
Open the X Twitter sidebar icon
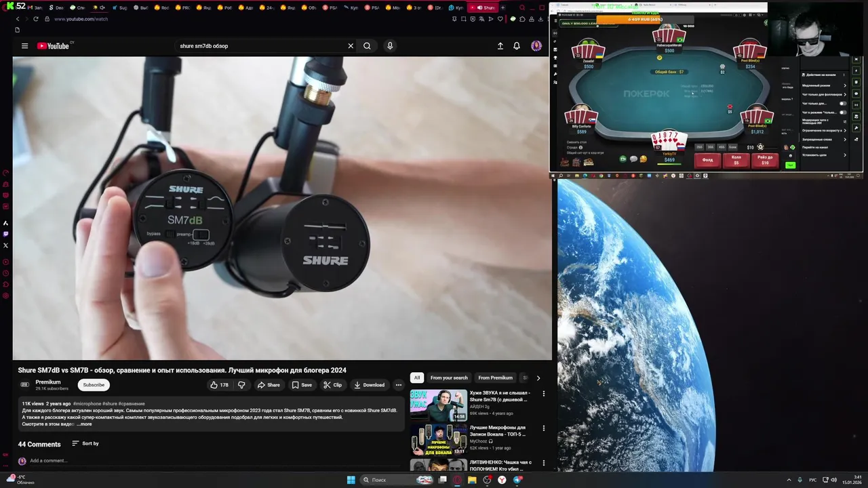point(6,245)
